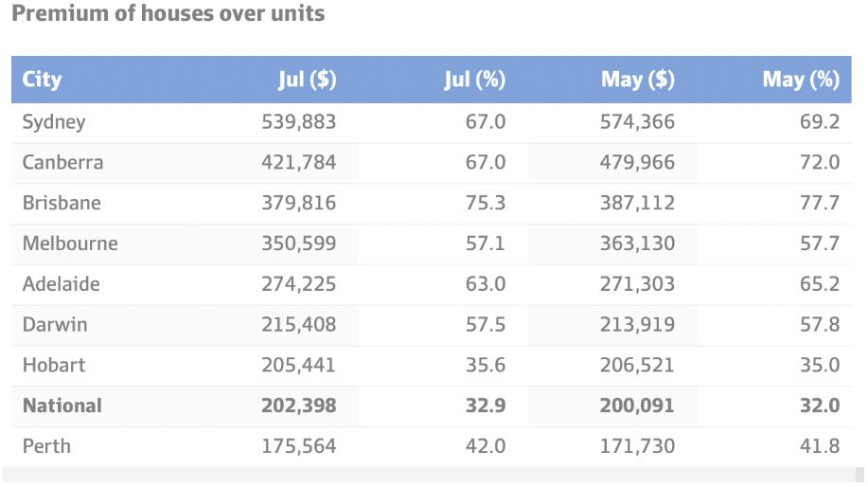Click the May (%) column header
The width and height of the screenshot is (868, 487).
(801, 80)
